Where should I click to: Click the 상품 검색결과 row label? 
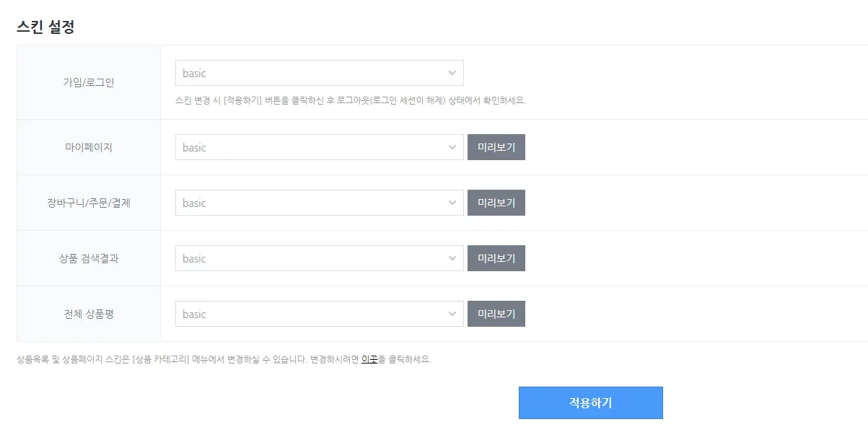click(x=89, y=258)
